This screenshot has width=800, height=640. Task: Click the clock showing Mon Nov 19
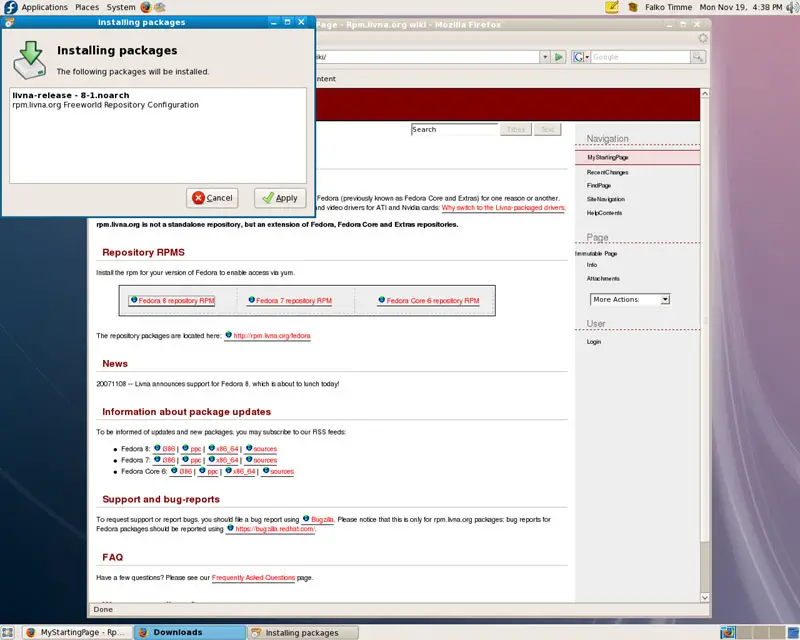click(x=740, y=7)
